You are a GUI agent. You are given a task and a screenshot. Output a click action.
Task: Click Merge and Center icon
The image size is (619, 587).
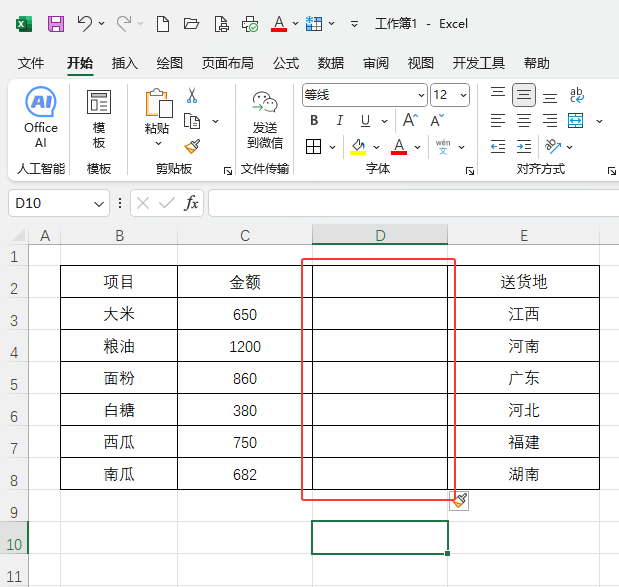click(576, 121)
